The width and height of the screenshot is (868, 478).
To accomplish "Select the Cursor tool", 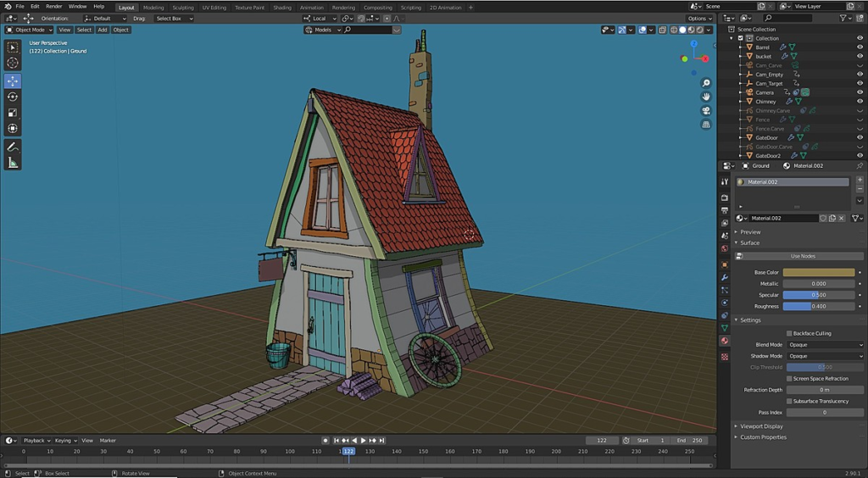I will tap(12, 63).
